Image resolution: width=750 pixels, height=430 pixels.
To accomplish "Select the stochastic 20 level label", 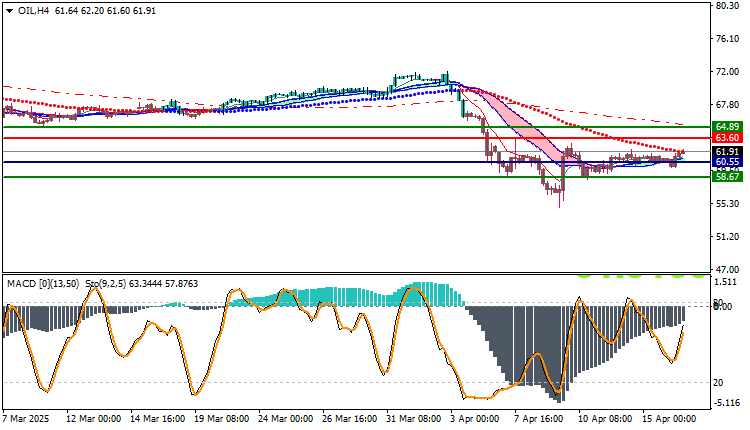I will (718, 383).
